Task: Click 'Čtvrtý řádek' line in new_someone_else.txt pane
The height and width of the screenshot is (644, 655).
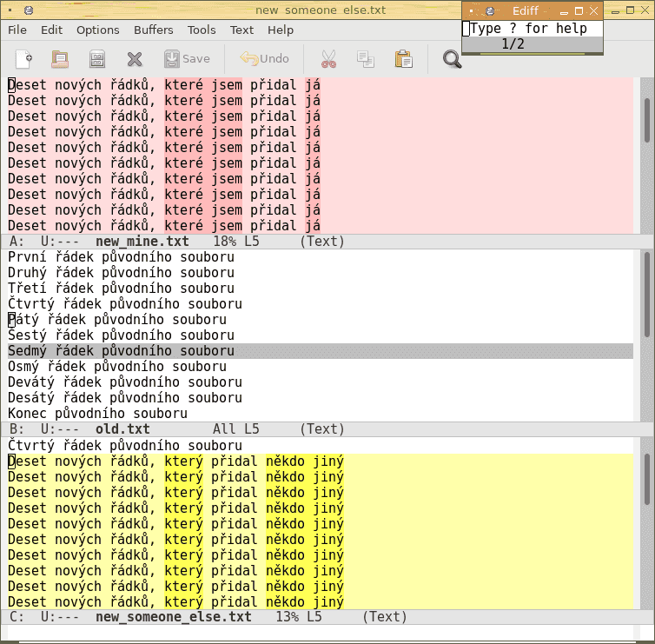Action: pos(125,446)
